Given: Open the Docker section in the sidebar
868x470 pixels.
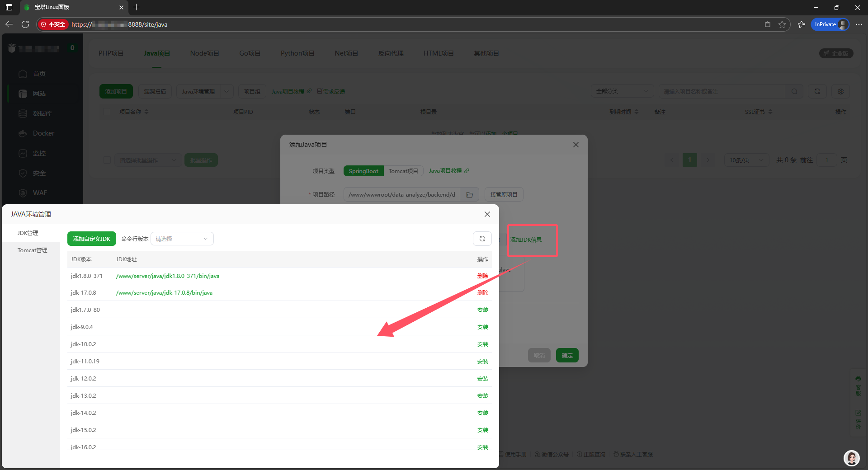Looking at the screenshot, I should point(43,133).
